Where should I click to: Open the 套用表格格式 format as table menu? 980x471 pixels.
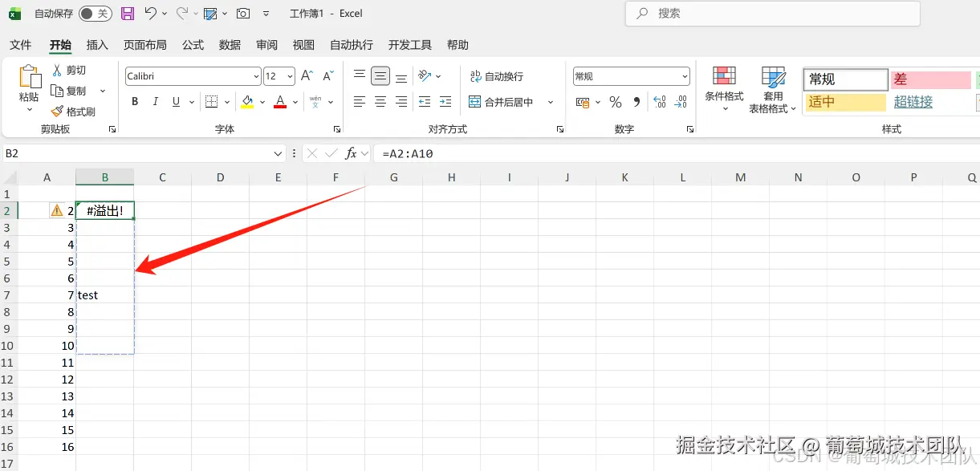click(x=773, y=90)
